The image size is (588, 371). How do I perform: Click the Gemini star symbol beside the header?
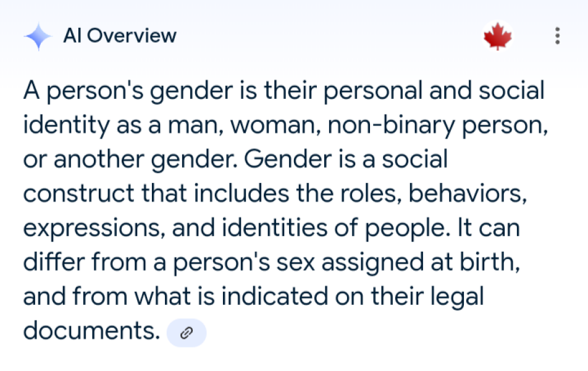pos(38,35)
